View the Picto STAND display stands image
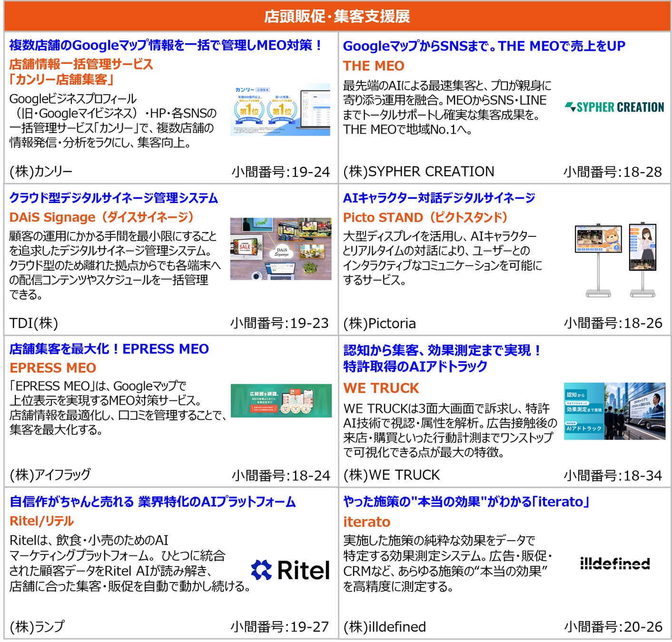The height and width of the screenshot is (642, 672). tap(616, 260)
